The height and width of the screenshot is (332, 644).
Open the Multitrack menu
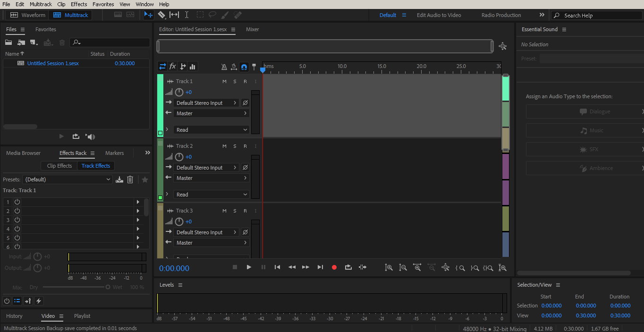(41, 4)
